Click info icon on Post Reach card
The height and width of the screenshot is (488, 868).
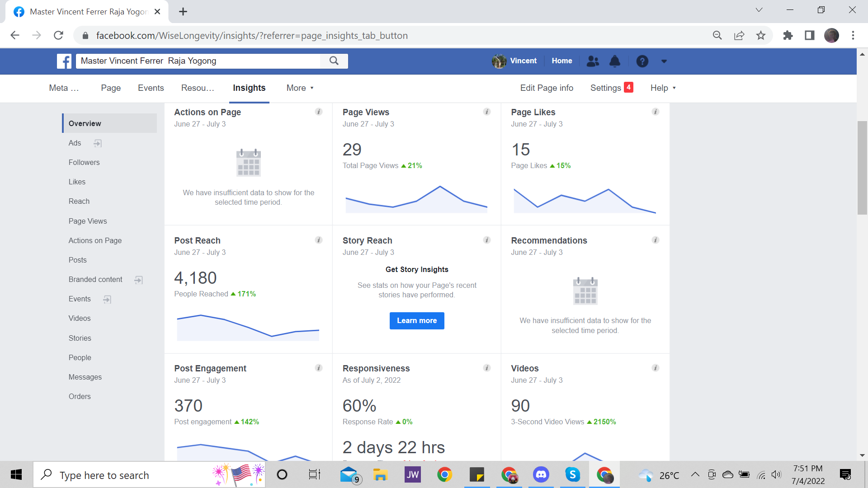coord(319,240)
